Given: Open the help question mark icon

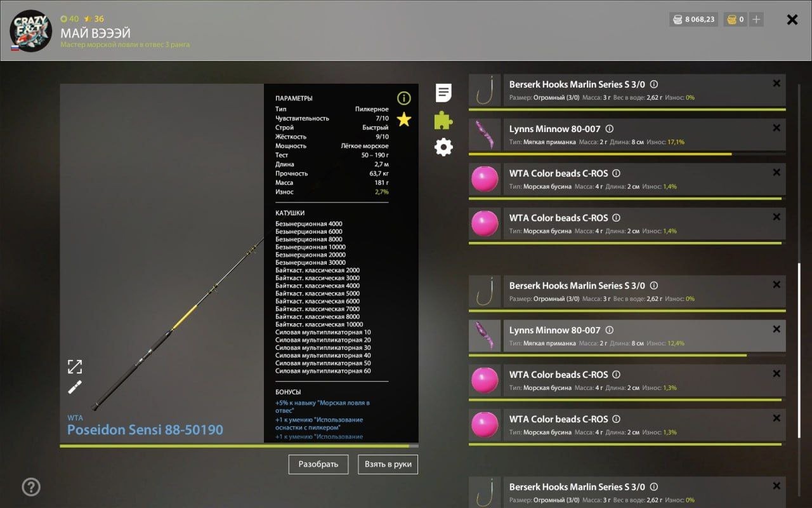Looking at the screenshot, I should point(31,487).
